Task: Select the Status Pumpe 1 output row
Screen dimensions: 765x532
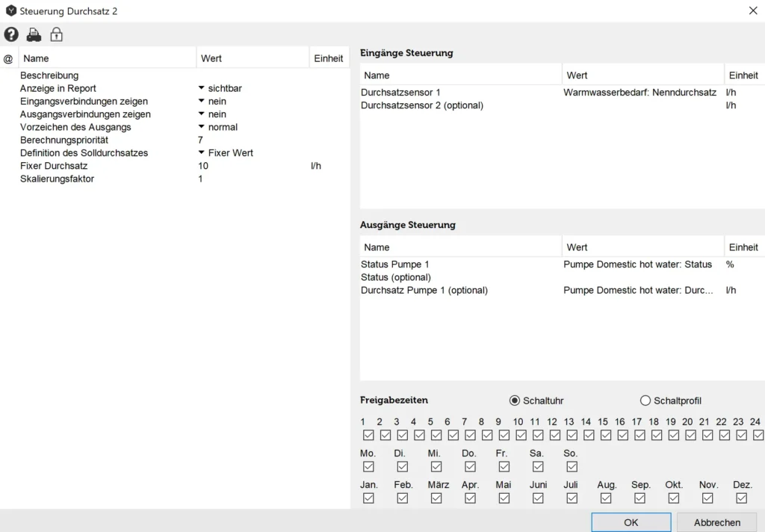Action: [x=563, y=264]
